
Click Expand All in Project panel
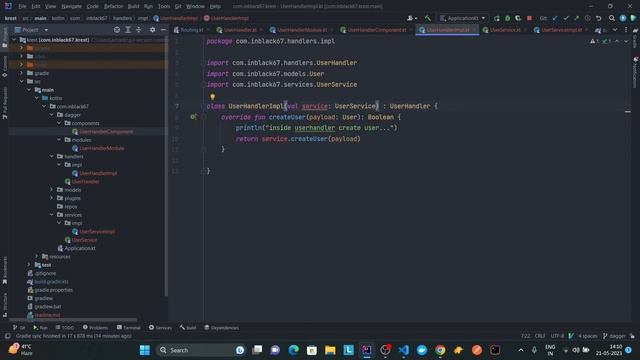click(x=128, y=30)
